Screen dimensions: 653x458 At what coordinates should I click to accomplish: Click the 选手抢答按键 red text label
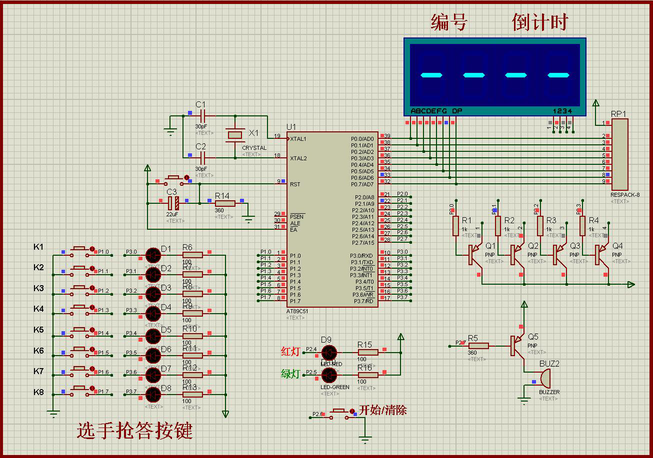[134, 432]
